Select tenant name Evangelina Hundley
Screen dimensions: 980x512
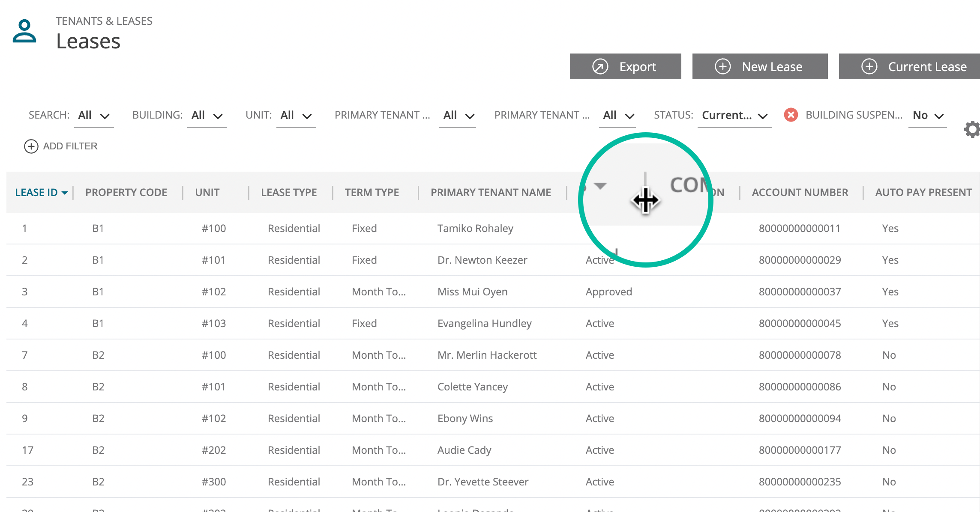[484, 324]
